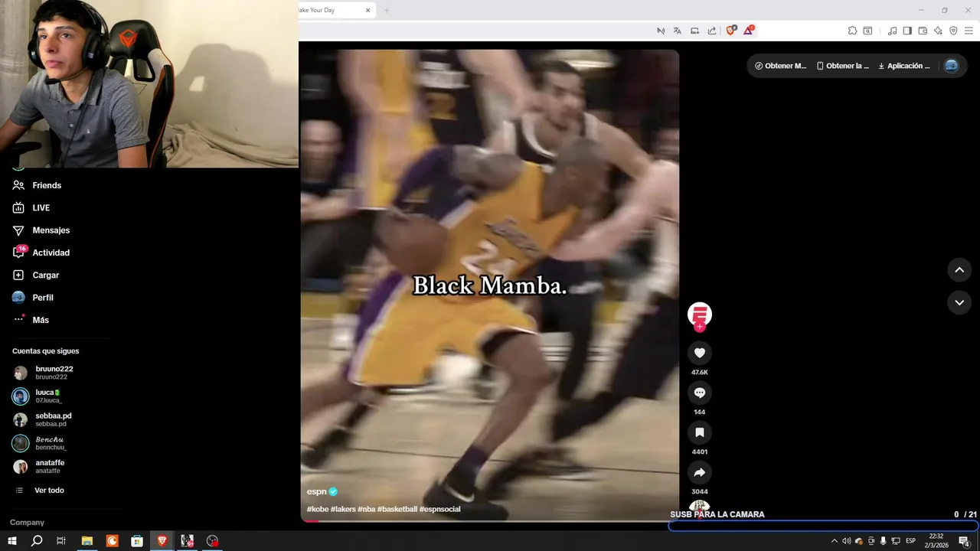The height and width of the screenshot is (551, 980).
Task: Open the LIVE section in sidebar
Action: [x=31, y=207]
